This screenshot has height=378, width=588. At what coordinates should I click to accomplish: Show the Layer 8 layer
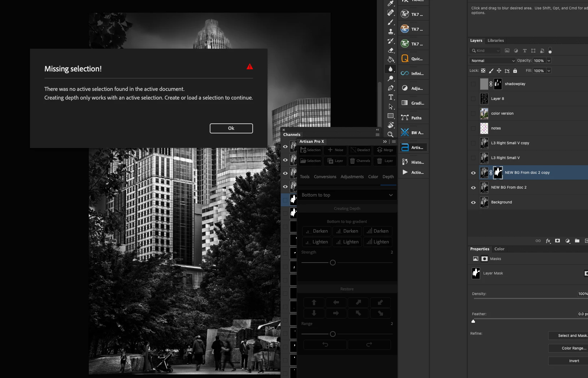point(473,99)
